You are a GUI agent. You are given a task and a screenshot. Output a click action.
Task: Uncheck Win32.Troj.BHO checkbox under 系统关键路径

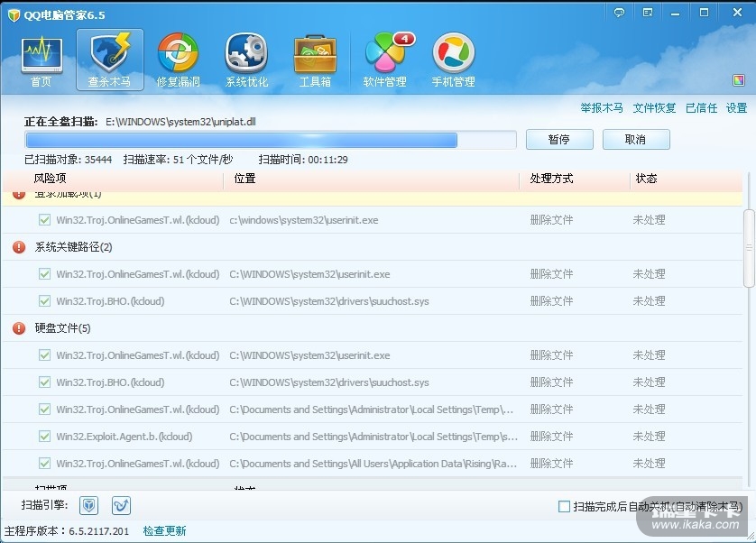[x=44, y=301]
